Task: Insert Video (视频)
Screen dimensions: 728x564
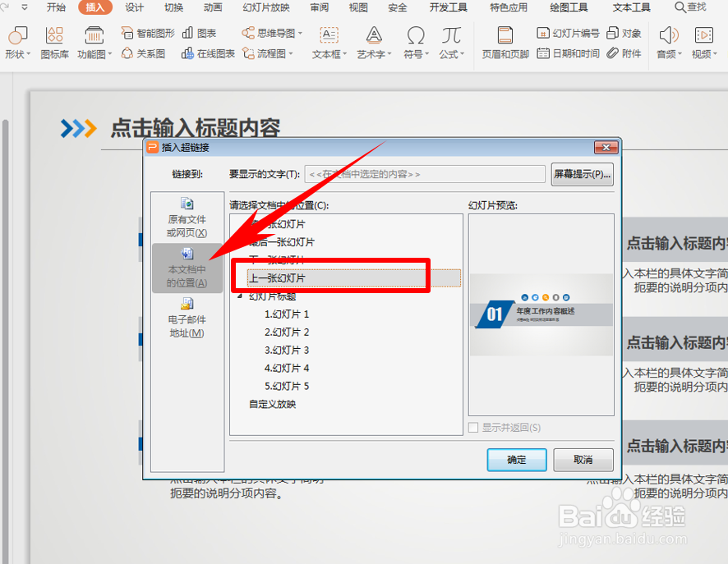Action: tap(704, 43)
